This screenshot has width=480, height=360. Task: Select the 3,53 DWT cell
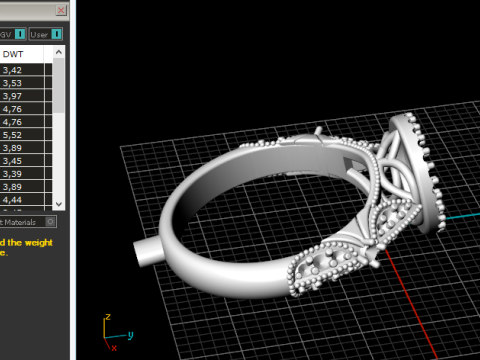coord(22,83)
